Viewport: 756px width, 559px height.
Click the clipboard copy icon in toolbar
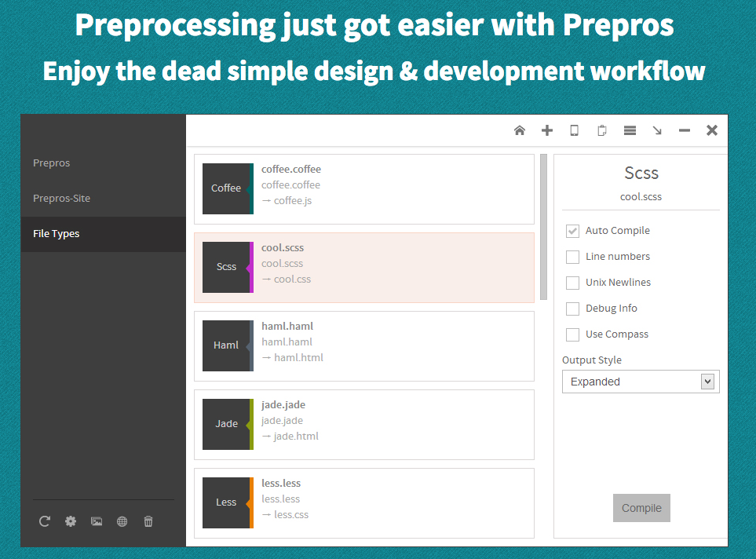601,130
